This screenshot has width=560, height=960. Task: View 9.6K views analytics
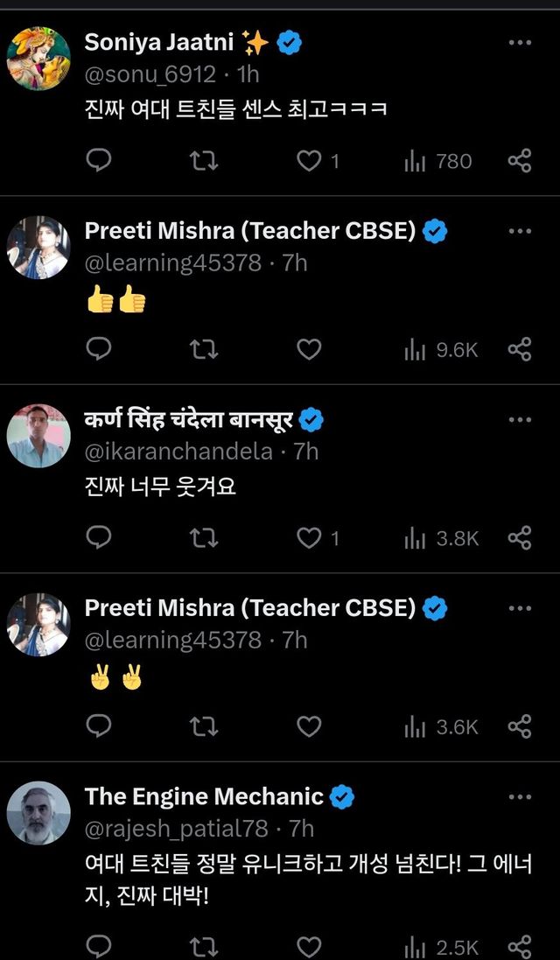tap(441, 350)
